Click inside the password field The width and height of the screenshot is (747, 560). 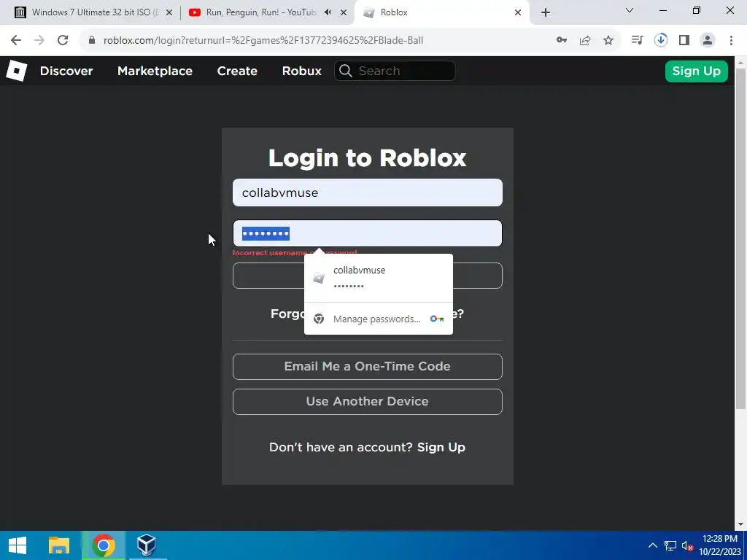pyautogui.click(x=368, y=233)
